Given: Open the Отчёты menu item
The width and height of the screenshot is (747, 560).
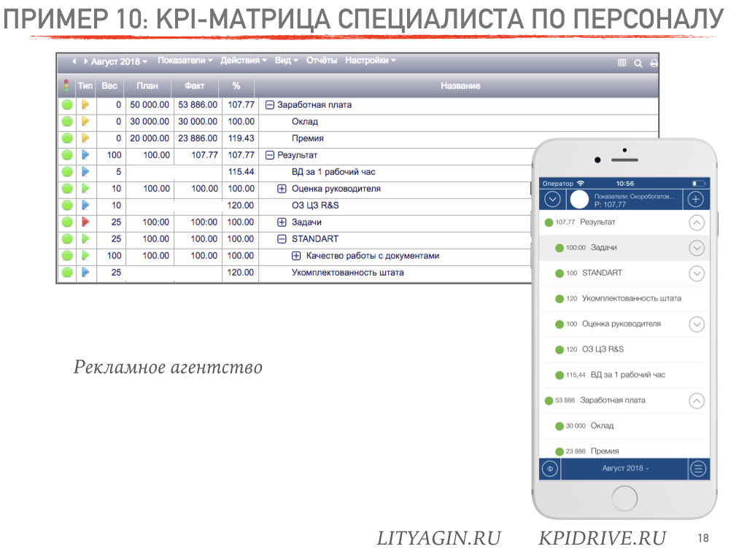Looking at the screenshot, I should 322,61.
